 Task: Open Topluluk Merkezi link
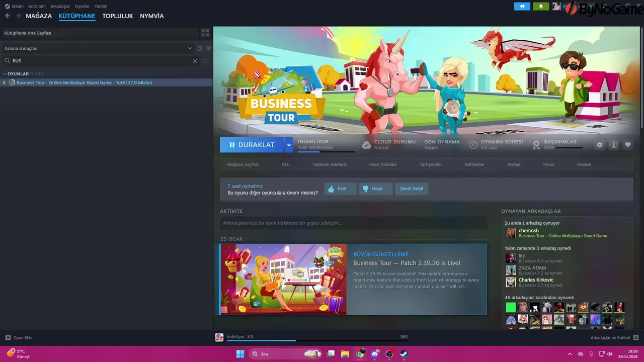(x=330, y=164)
